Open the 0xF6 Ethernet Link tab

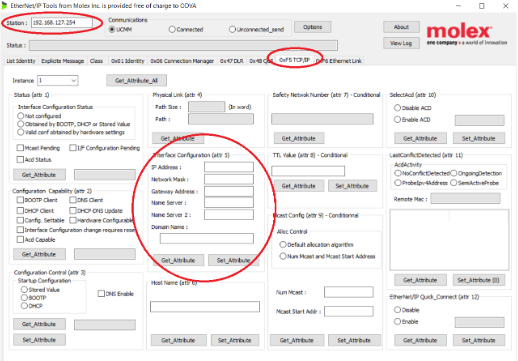(340, 61)
